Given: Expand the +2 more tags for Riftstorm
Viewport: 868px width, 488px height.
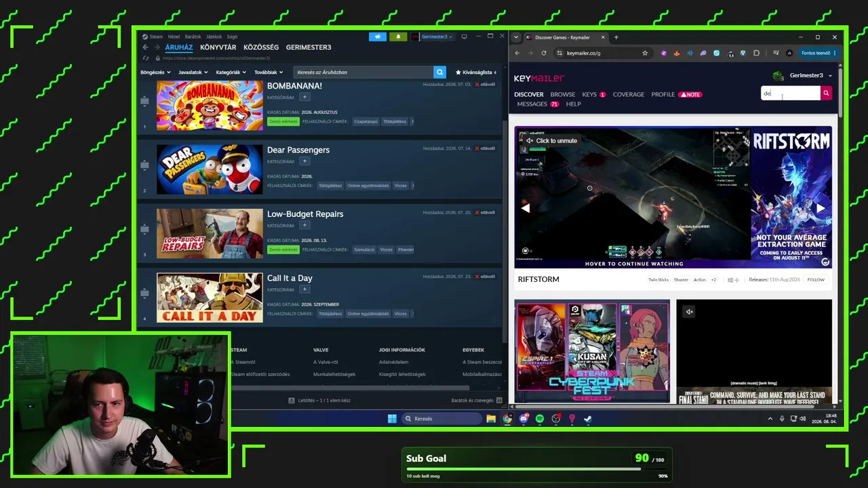Looking at the screenshot, I should tap(713, 280).
